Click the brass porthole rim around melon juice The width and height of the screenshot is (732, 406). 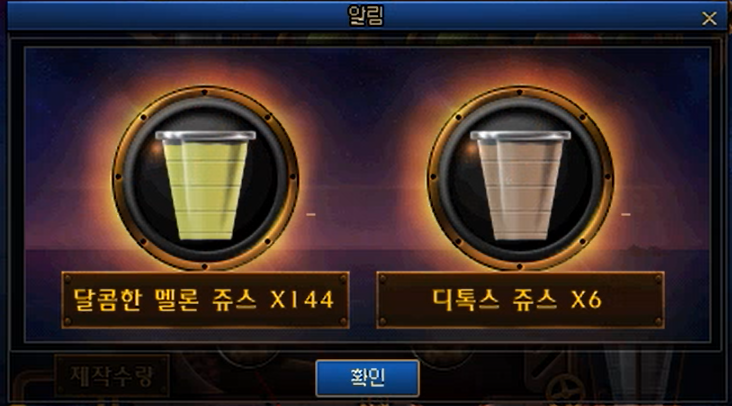[x=205, y=91]
